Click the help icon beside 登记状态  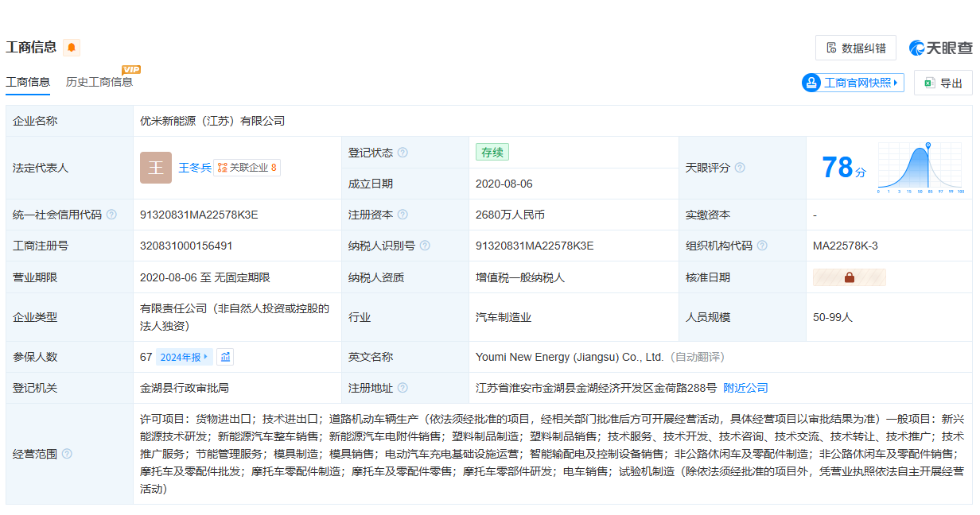402,153
